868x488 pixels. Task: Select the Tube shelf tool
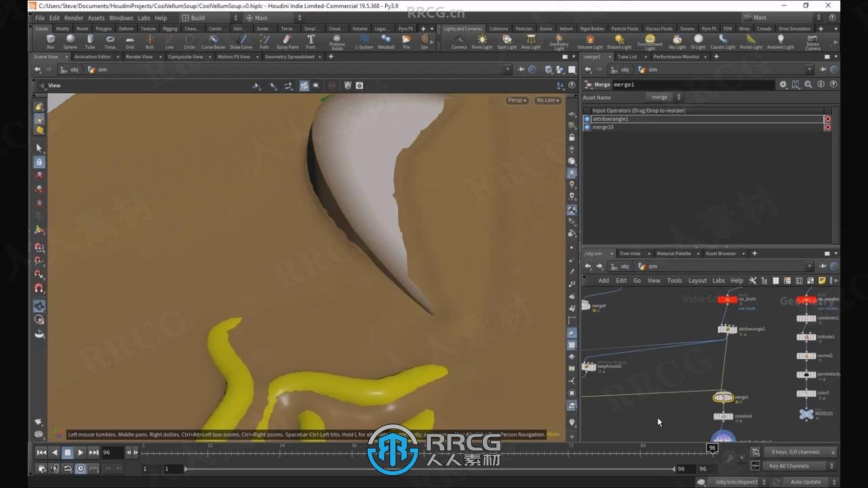point(90,42)
